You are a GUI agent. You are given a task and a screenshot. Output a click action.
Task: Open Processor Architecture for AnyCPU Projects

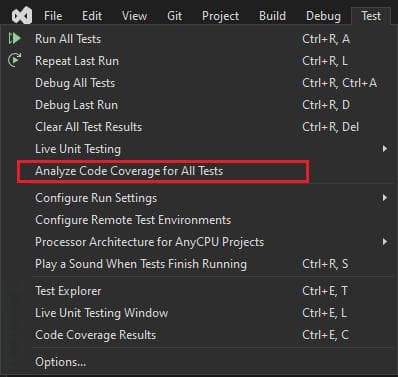149,242
